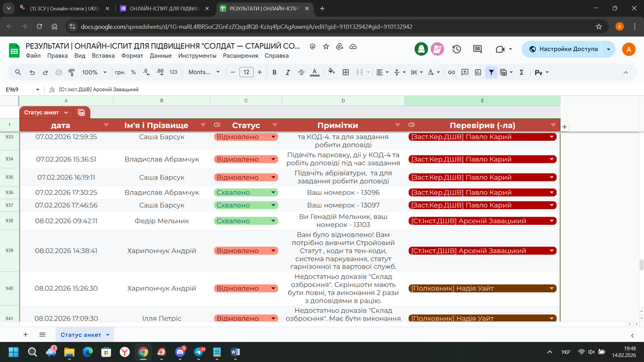Star the document
This screenshot has height=362, width=644.
pyautogui.click(x=326, y=46)
